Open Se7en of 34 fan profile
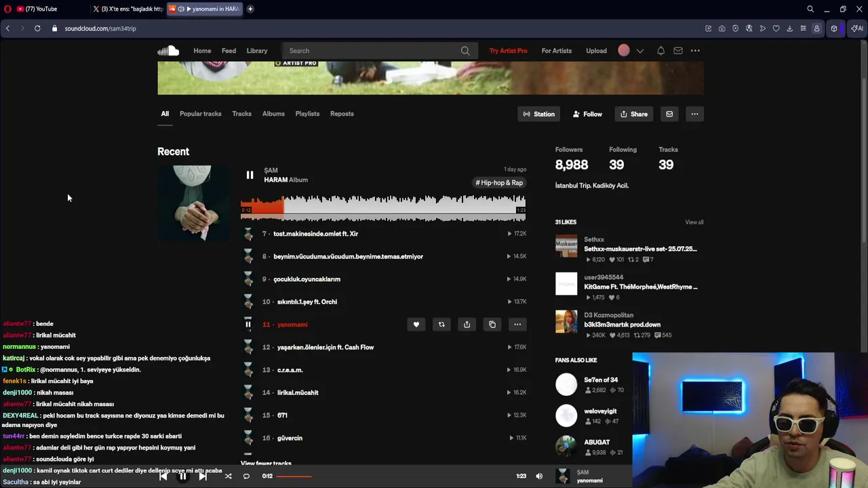868x488 pixels. pos(601,380)
